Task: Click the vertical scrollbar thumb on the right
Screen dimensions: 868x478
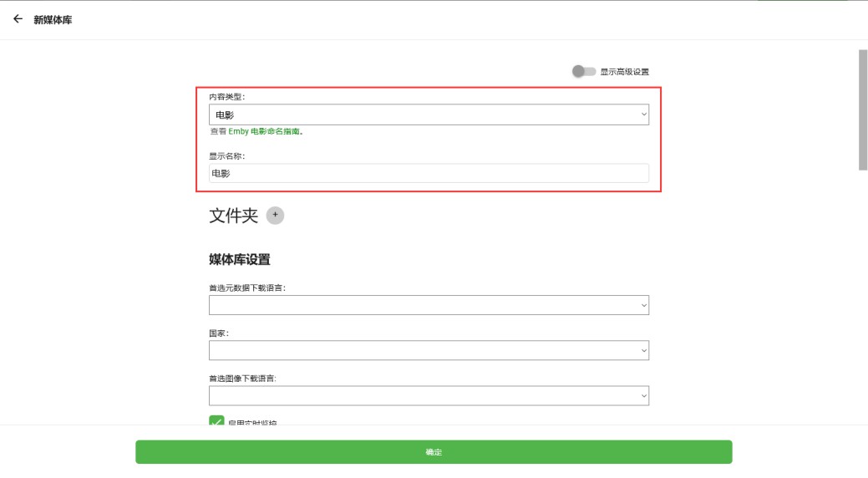Action: click(x=863, y=109)
